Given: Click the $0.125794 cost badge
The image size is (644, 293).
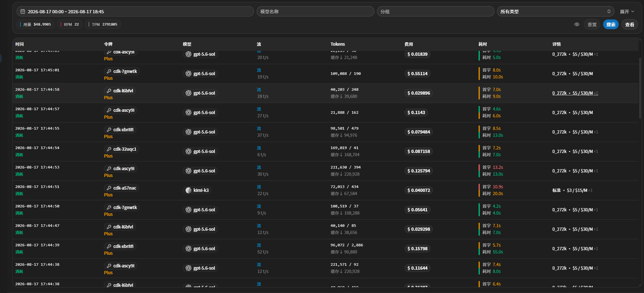Looking at the screenshot, I should coord(419,171).
